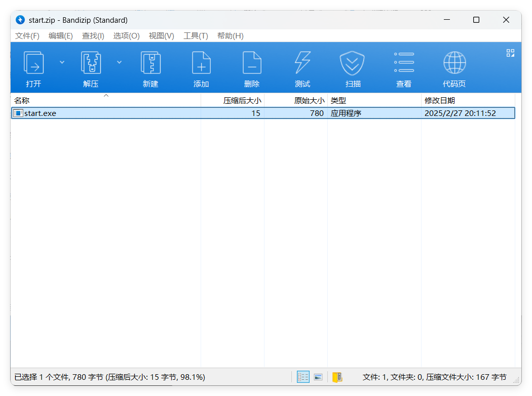This screenshot has width=532, height=396.
Task: Click the Bandizip logo in title bar
Action: tap(20, 20)
